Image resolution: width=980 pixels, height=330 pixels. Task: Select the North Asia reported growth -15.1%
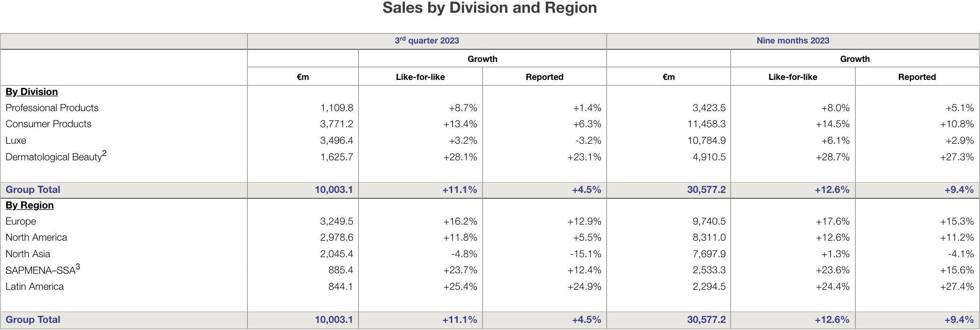585,254
